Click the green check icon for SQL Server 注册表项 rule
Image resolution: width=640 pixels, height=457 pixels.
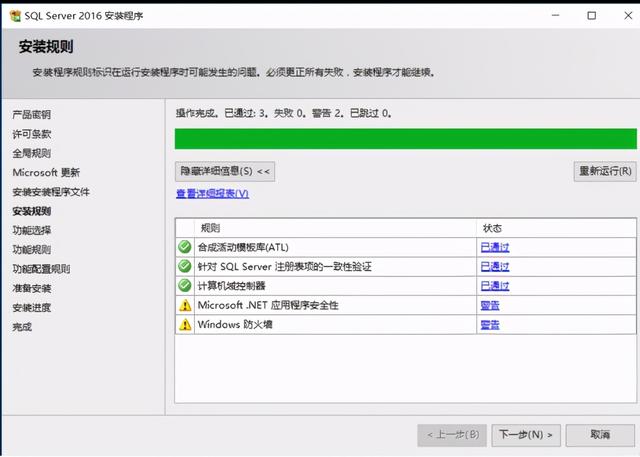[x=185, y=266]
